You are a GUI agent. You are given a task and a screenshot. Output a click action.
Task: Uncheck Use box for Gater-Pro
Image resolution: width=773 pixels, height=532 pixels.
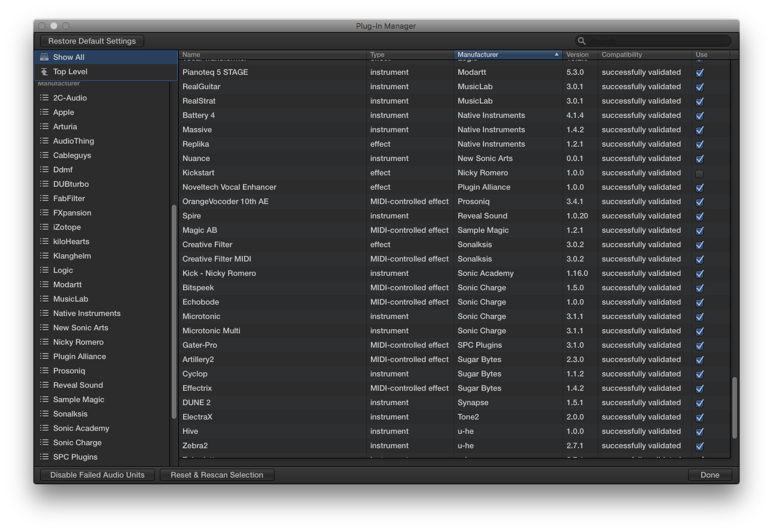[x=699, y=345]
